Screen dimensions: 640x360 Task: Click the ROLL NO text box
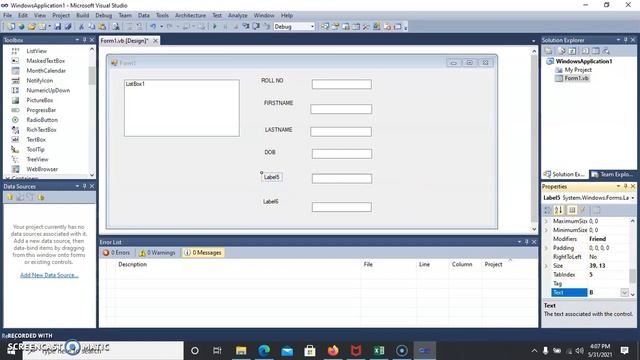pos(342,84)
